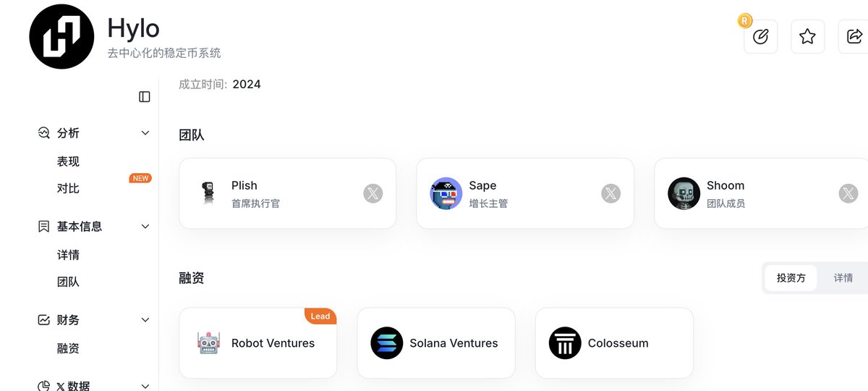The image size is (868, 391).
Task: Open 对比 in the sidebar
Action: pyautogui.click(x=68, y=188)
